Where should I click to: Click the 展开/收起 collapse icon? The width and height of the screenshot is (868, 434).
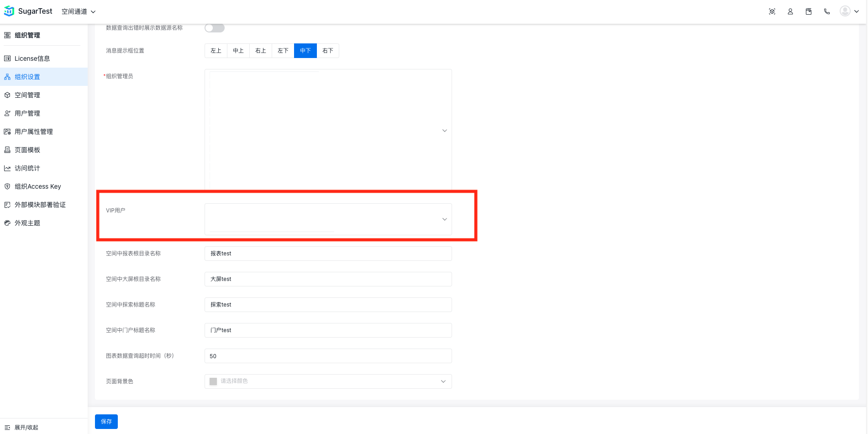pyautogui.click(x=7, y=428)
